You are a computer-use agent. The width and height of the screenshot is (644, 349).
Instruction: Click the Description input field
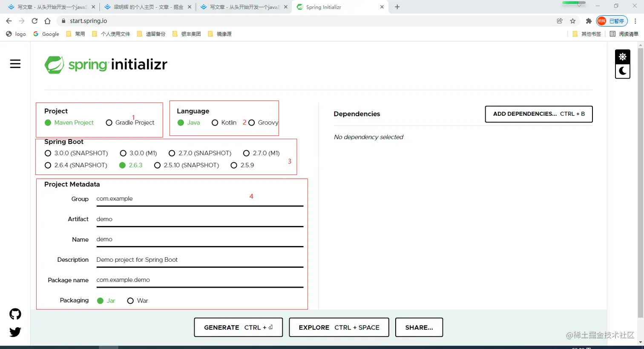[200, 260]
